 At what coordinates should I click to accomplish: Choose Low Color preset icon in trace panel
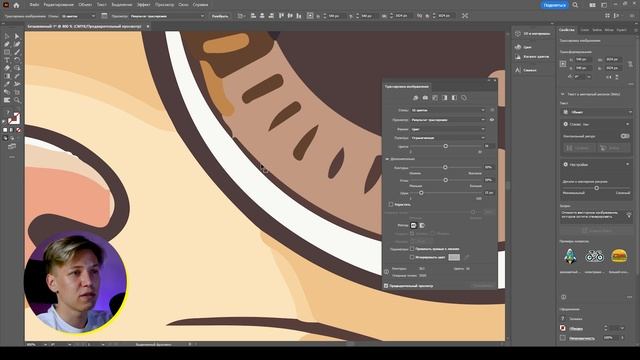point(435,98)
